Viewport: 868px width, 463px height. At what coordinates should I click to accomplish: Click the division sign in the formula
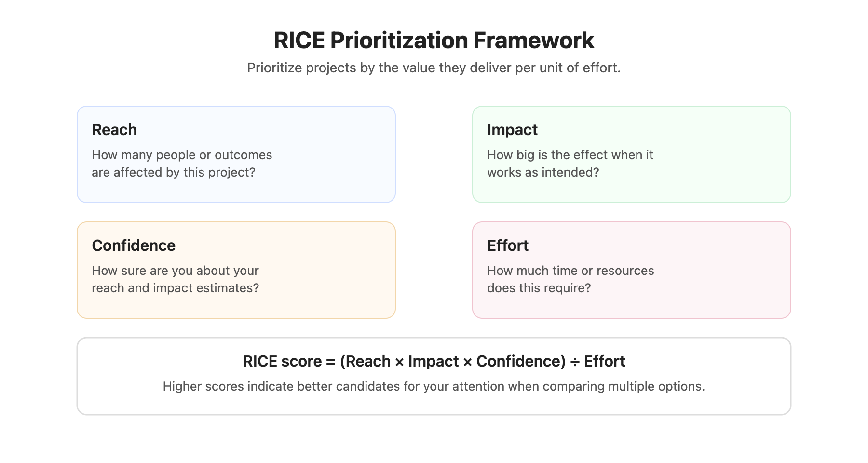tap(575, 362)
